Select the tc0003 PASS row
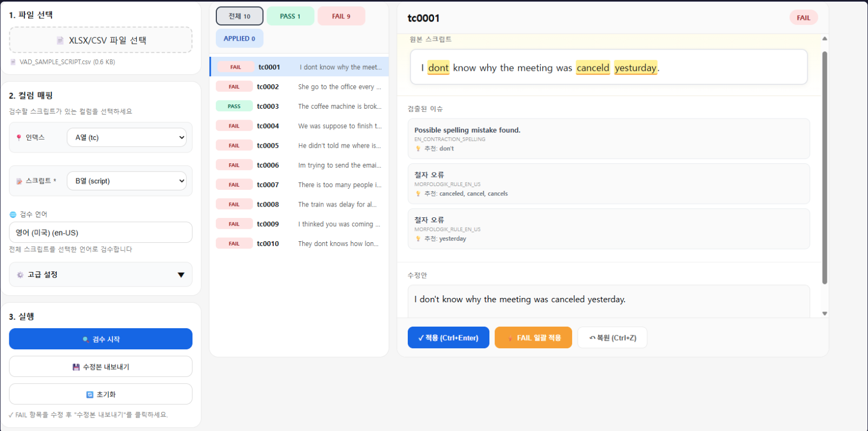 299,106
